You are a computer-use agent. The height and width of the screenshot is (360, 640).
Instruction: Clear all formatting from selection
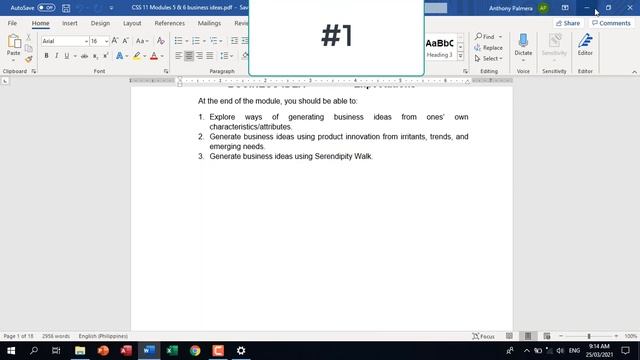[161, 41]
